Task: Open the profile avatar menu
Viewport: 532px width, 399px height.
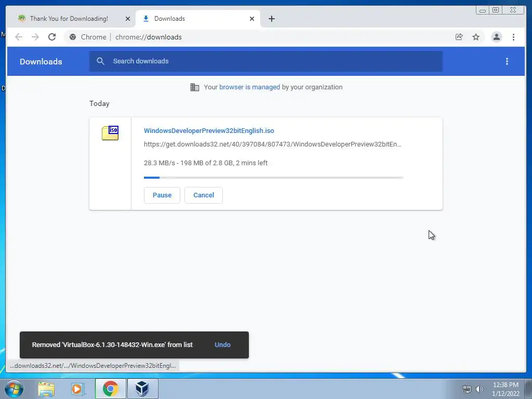Action: (x=496, y=37)
